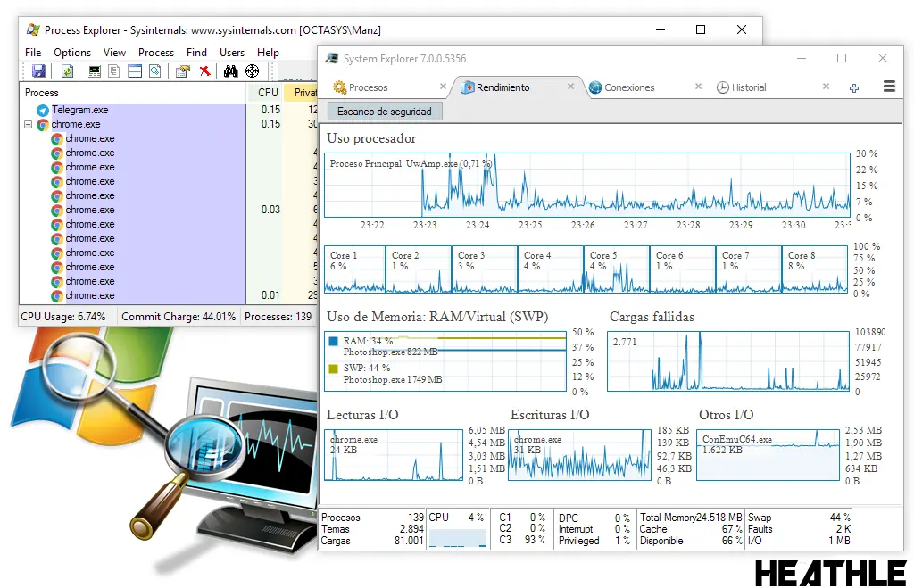Viewport: 914px width, 588px height.
Task: Click the Process Explorer title bar app icon
Action: coord(33,29)
